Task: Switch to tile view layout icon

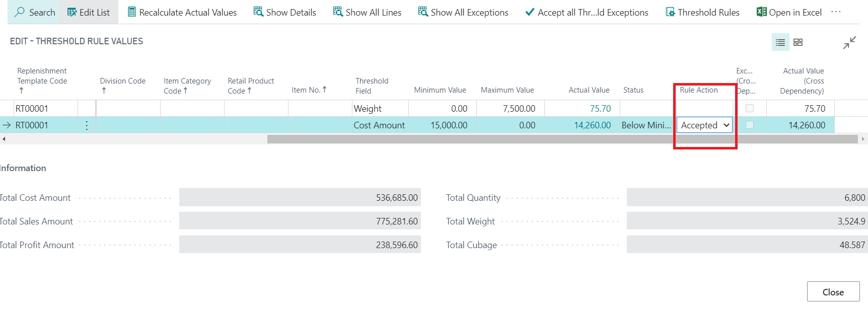Action: (x=798, y=43)
